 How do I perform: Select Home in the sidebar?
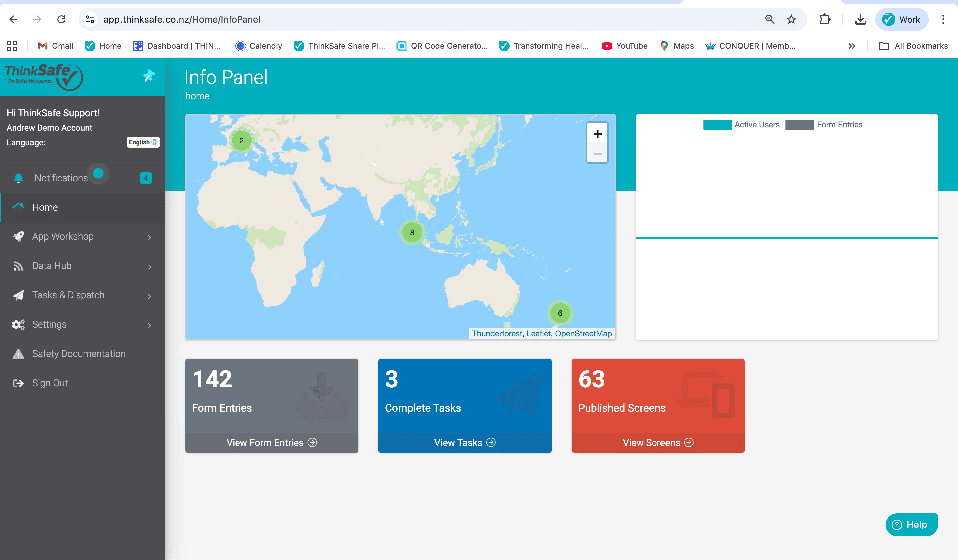(45, 207)
